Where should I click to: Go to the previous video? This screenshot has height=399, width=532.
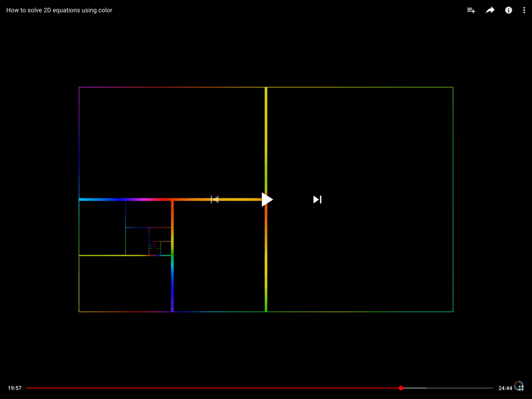tap(215, 199)
